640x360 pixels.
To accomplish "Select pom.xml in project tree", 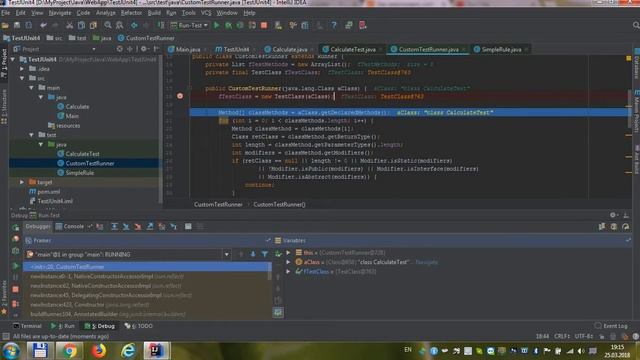I will (49, 191).
